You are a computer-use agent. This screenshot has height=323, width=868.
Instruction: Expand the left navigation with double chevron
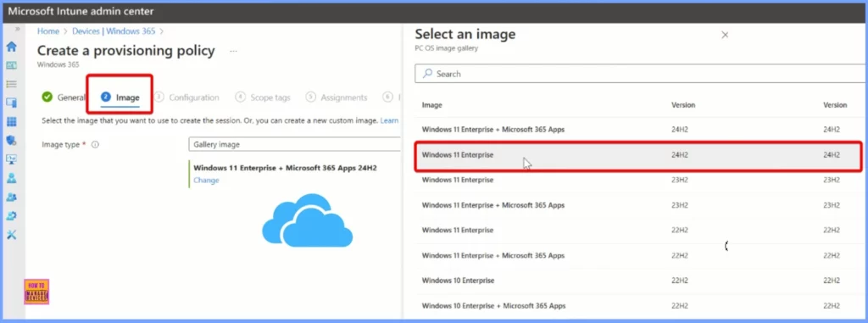point(17,29)
